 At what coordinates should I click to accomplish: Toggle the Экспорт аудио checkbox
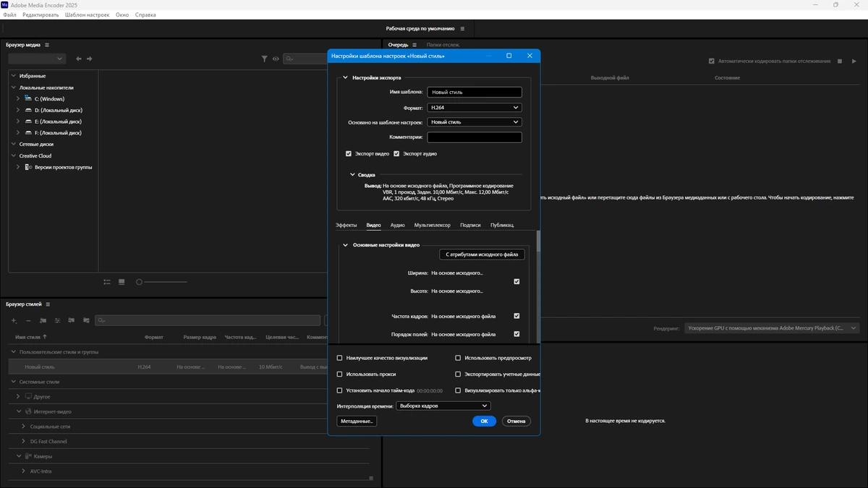tap(396, 153)
